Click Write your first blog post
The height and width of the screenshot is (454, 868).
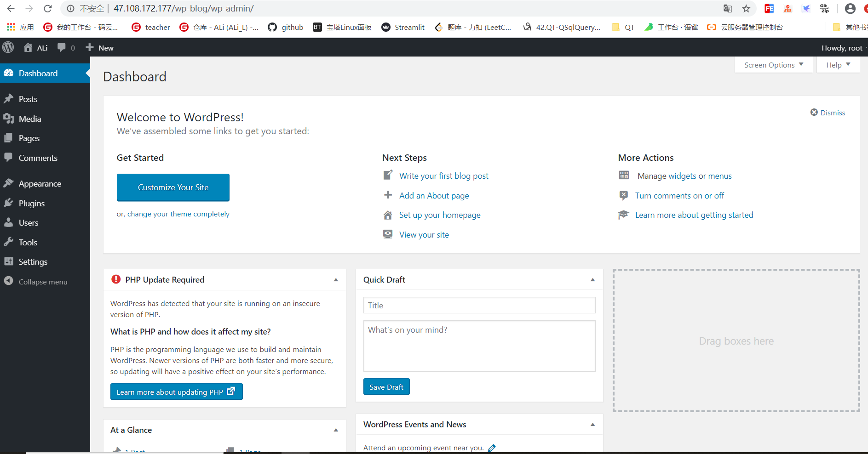(443, 176)
